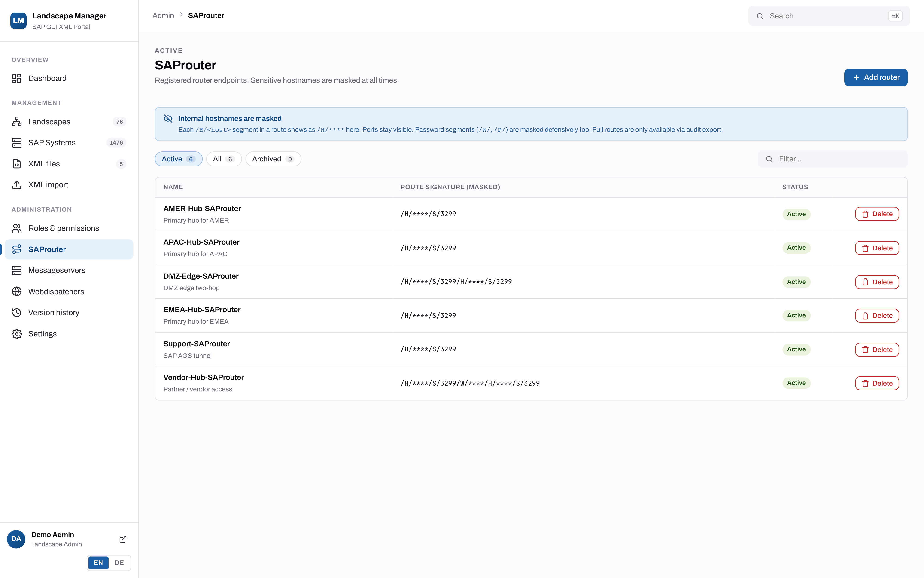Delete the Vendor-Hub-SAProuter entry
Screen dimensions: 924x578
tap(877, 383)
